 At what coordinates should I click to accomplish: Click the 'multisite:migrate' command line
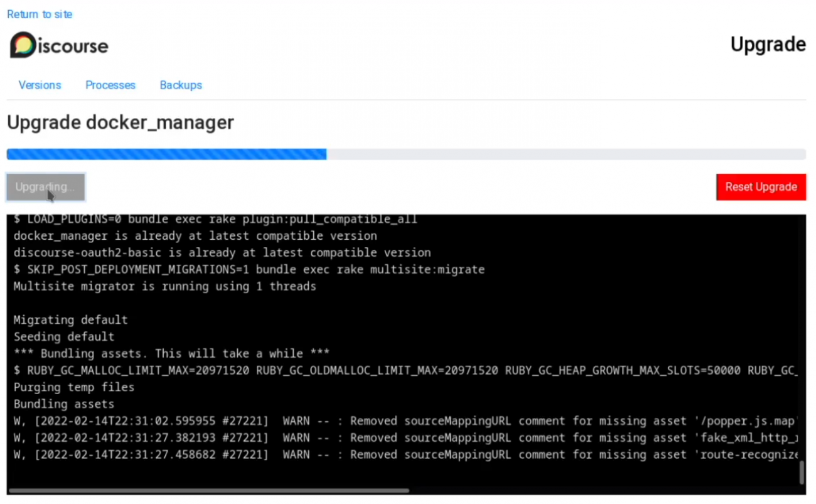pos(249,270)
